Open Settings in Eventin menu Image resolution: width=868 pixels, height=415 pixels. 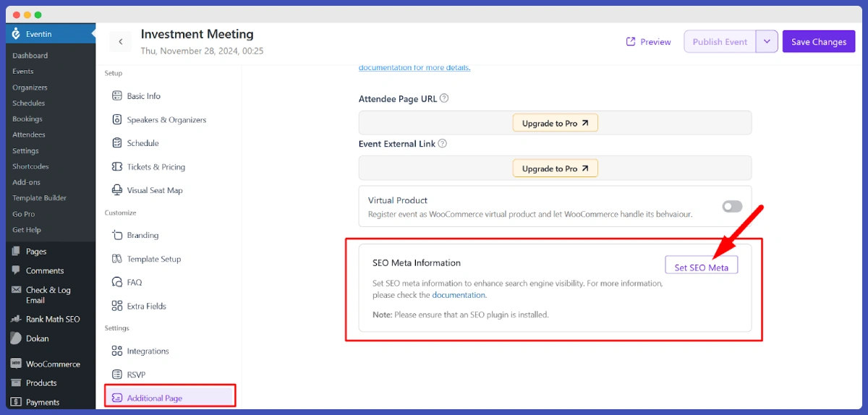click(25, 151)
